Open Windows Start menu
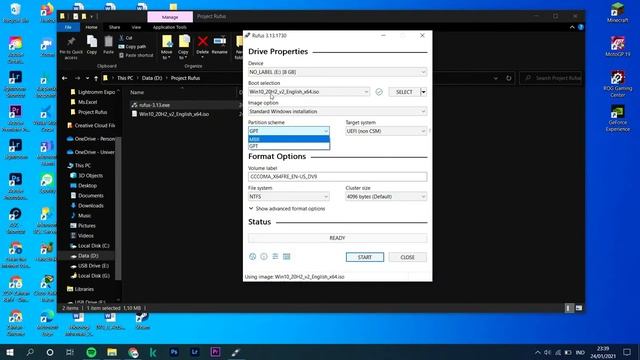This screenshot has height=360, width=640. tap(10, 352)
